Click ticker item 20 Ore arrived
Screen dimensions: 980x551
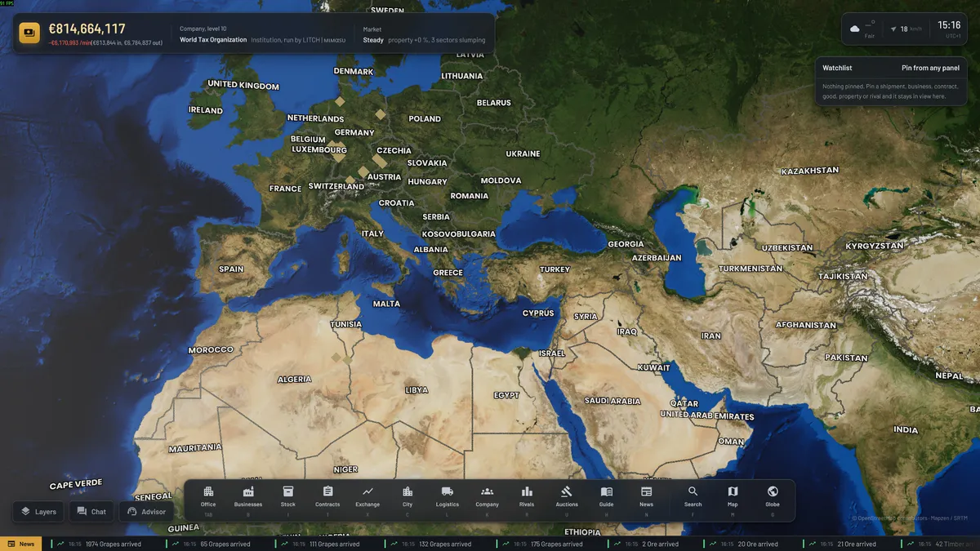pyautogui.click(x=758, y=544)
